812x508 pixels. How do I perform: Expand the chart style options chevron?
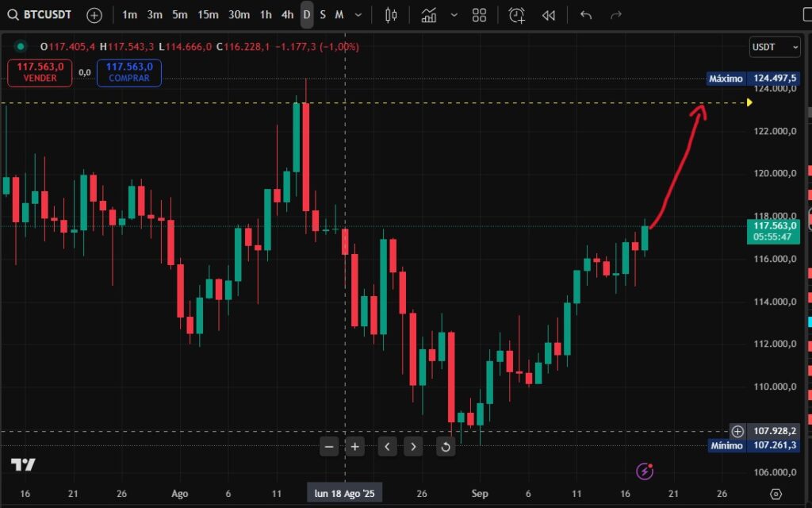click(x=454, y=14)
